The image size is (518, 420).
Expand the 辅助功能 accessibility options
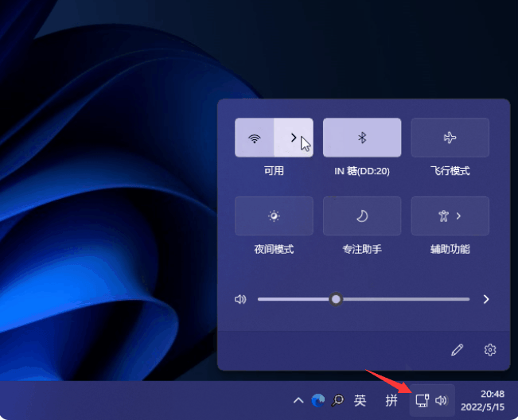(x=450, y=216)
